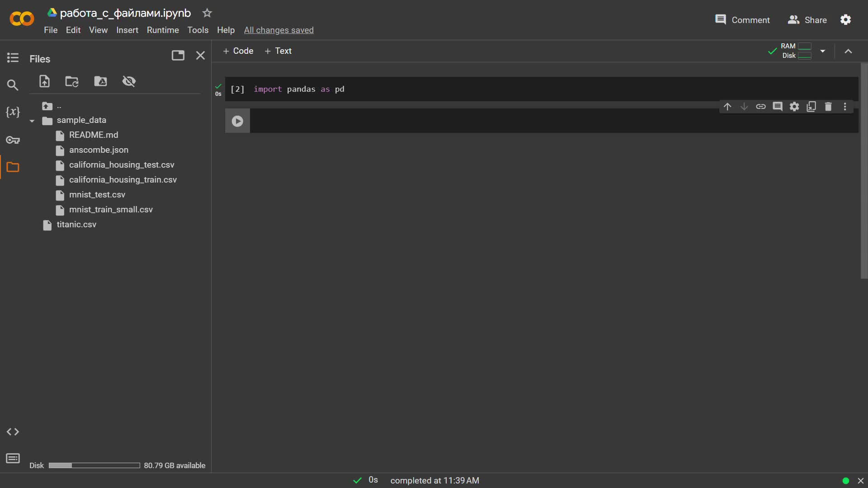Open the Insert menu
Viewport: 868px width, 488px height.
coord(127,30)
